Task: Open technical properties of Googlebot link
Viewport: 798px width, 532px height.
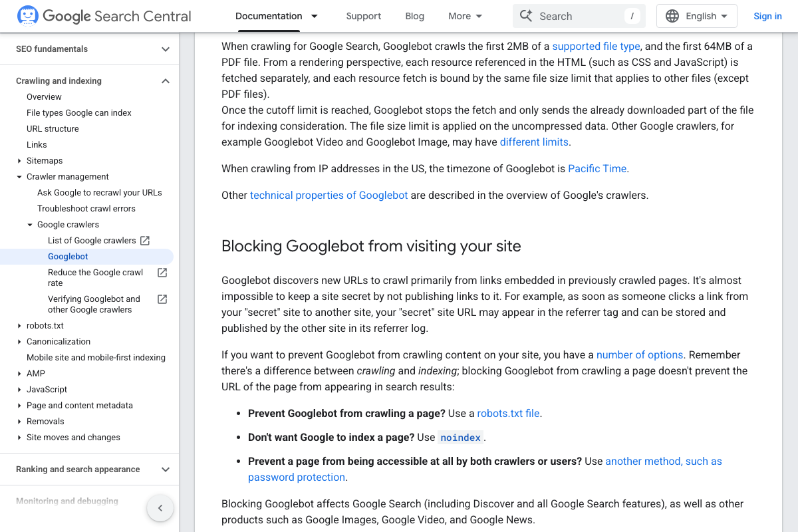Action: (329, 196)
